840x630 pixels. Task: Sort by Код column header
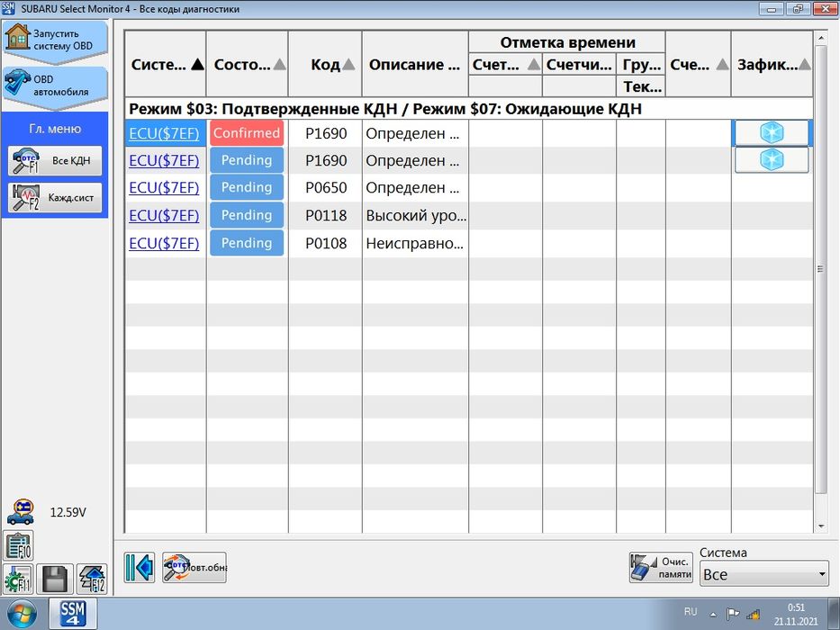click(325, 64)
